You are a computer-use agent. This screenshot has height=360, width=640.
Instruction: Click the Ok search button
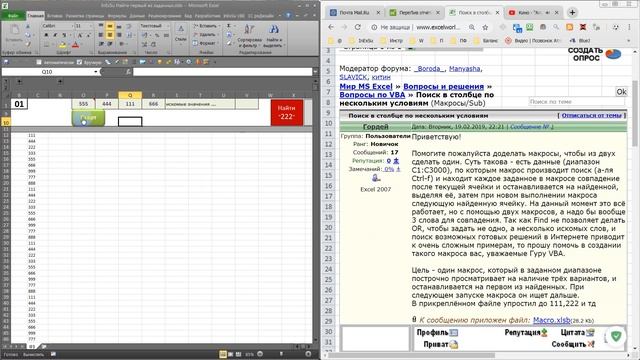tap(621, 92)
